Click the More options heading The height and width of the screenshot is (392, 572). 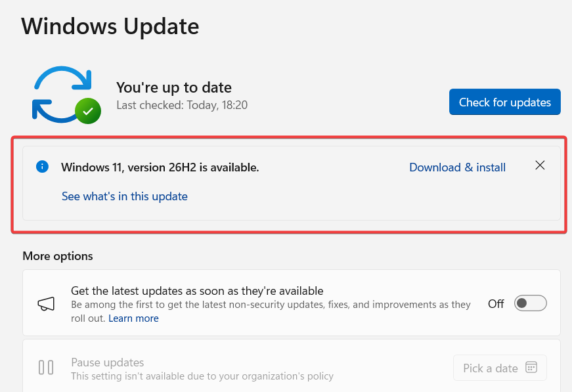click(58, 256)
